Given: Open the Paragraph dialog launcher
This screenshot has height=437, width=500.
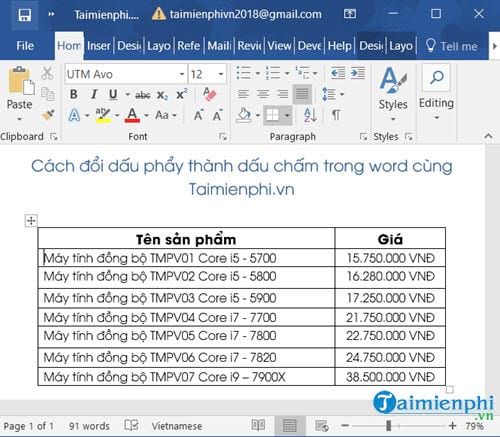Looking at the screenshot, I should (x=363, y=136).
